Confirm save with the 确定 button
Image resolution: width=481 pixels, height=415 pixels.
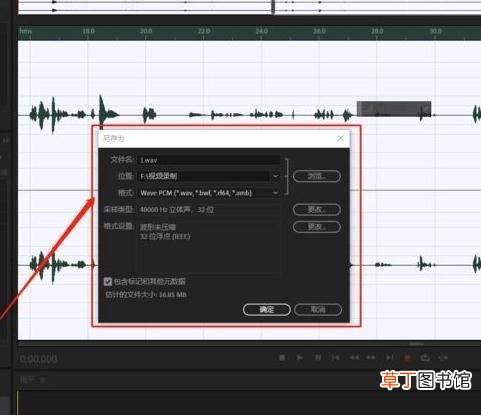(x=267, y=310)
